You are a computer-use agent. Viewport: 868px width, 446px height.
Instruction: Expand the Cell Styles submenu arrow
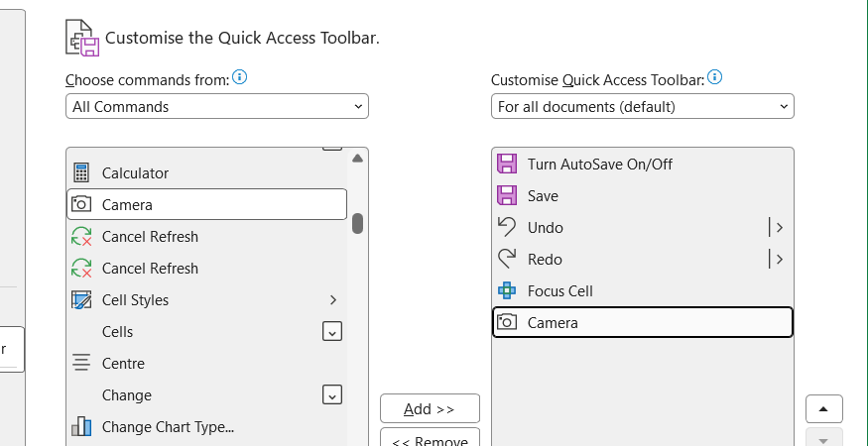coord(332,300)
